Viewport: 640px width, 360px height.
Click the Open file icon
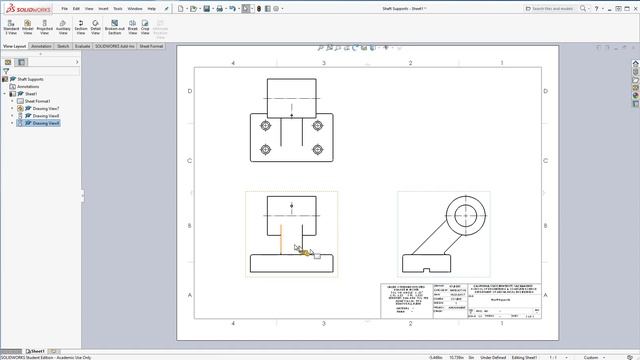tap(193, 8)
